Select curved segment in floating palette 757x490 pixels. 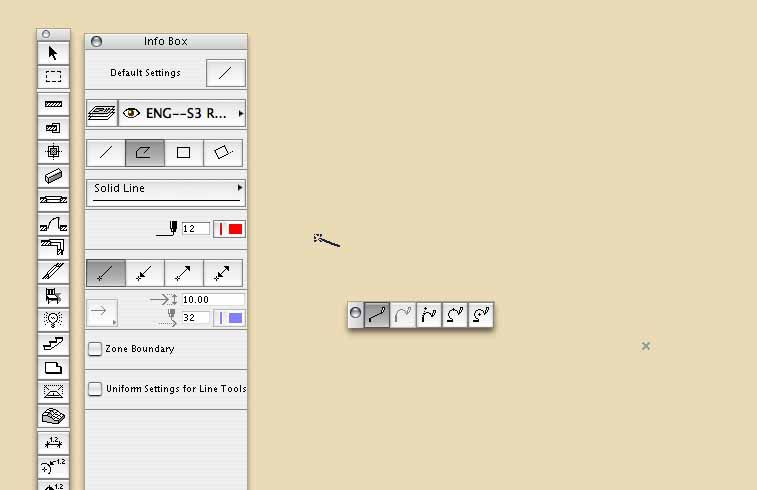click(x=403, y=315)
